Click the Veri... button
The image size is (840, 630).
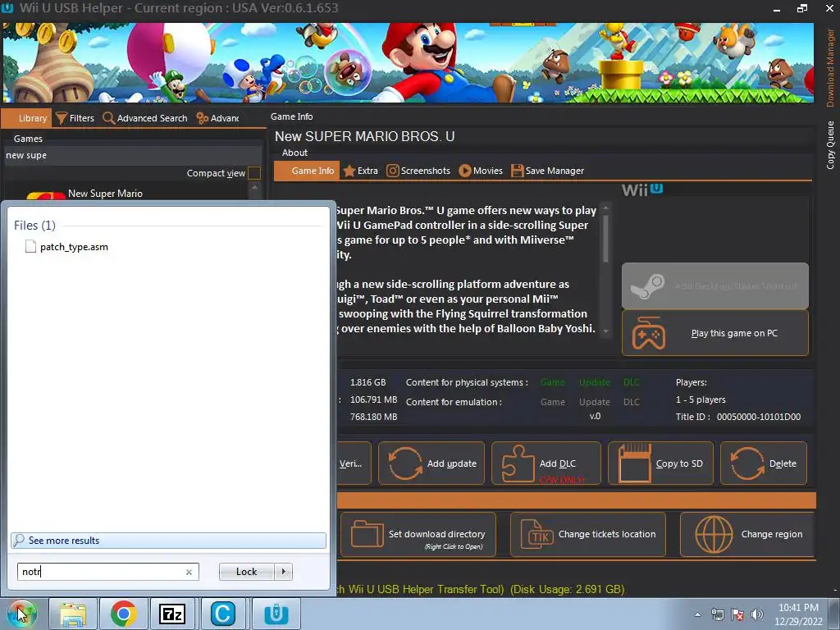click(354, 463)
